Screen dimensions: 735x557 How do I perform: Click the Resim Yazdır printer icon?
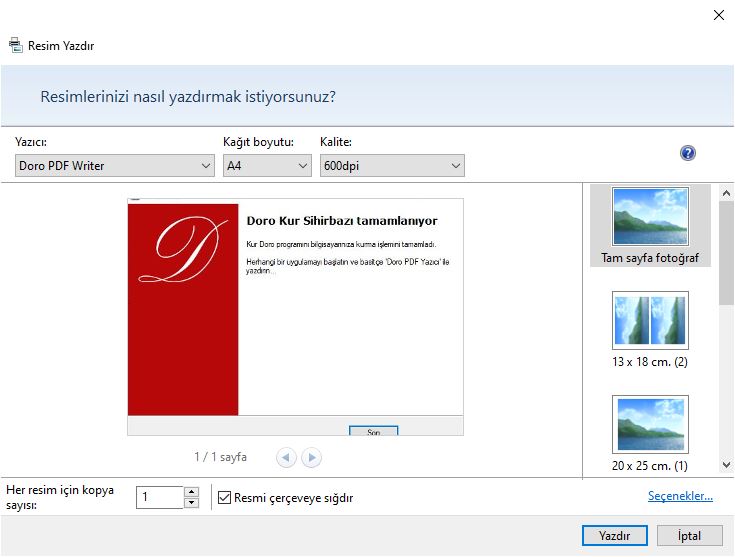(15, 45)
